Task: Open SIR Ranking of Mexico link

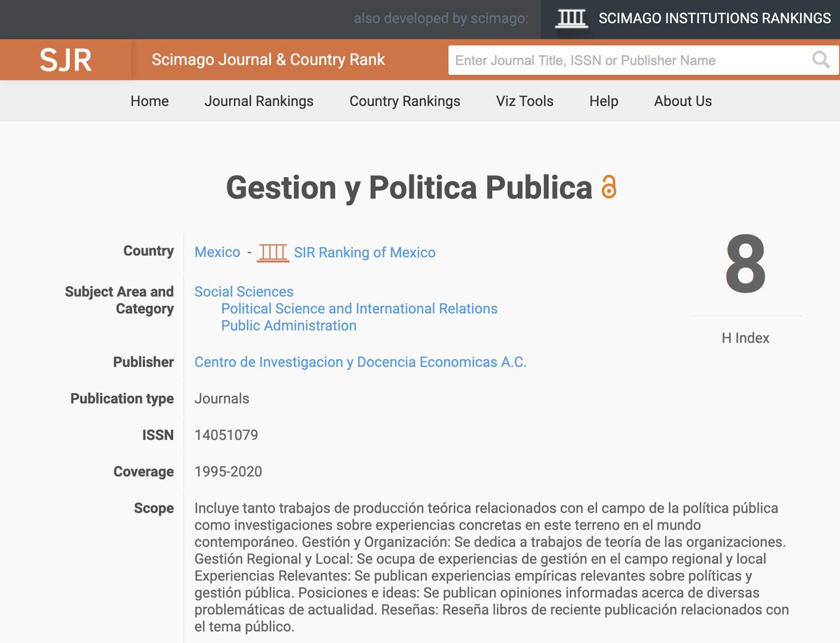Action: 365,252
